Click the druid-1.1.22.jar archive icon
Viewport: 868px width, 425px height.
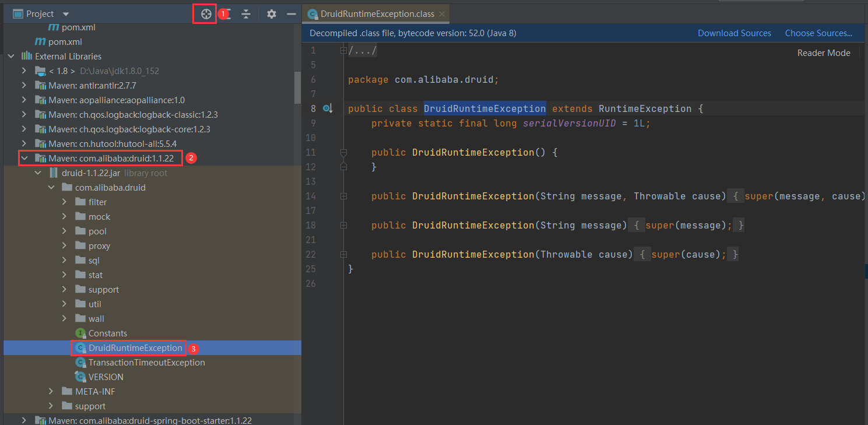click(x=54, y=173)
